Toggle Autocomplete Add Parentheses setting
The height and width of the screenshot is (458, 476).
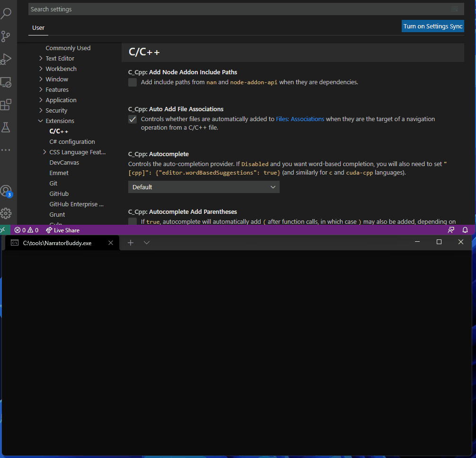pos(132,221)
